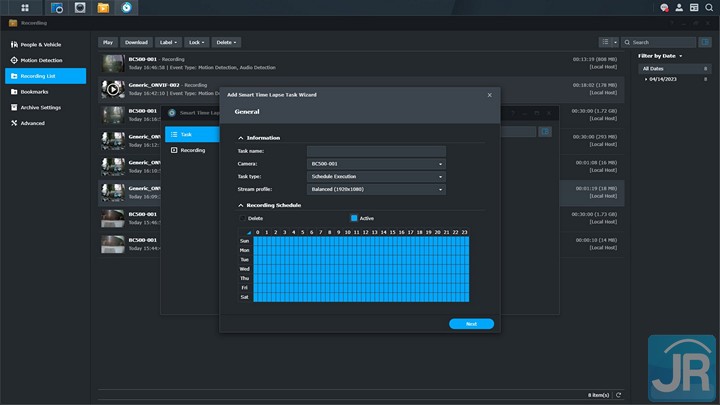The width and height of the screenshot is (720, 405).
Task: Click the play overlay on Generic_ONVIF-002 thumbnail
Action: (113, 90)
